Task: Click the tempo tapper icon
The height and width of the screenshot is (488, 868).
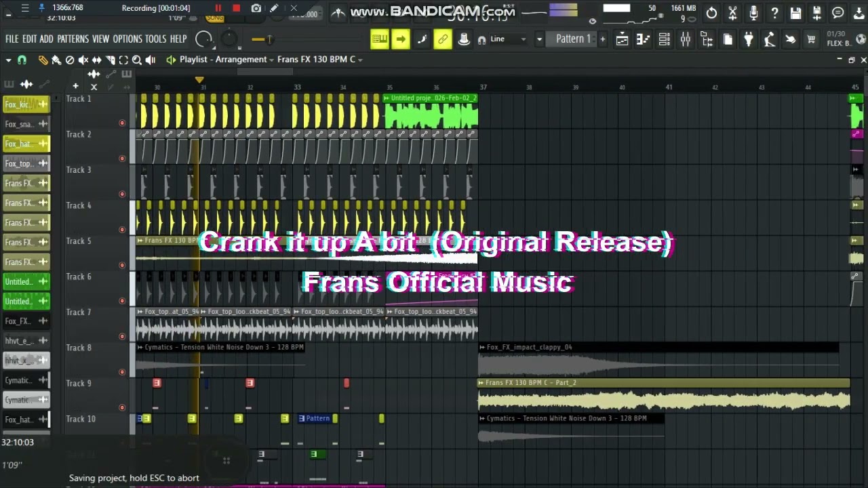Action: [770, 39]
